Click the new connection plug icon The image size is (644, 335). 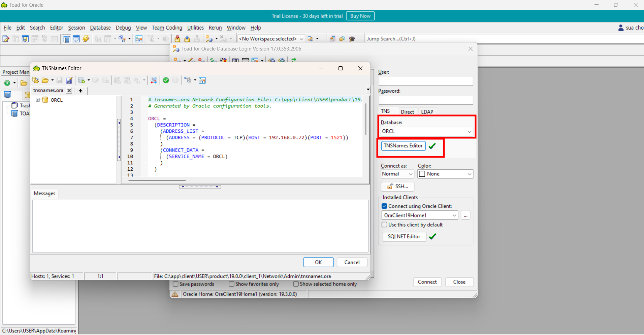tap(209, 39)
